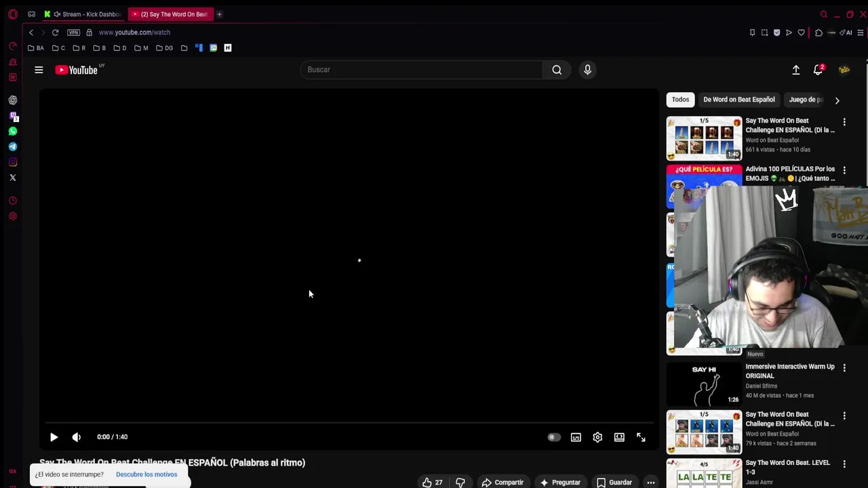Viewport: 868px width, 488px height.
Task: Open the browser extensions cube icon
Action: [819, 33]
